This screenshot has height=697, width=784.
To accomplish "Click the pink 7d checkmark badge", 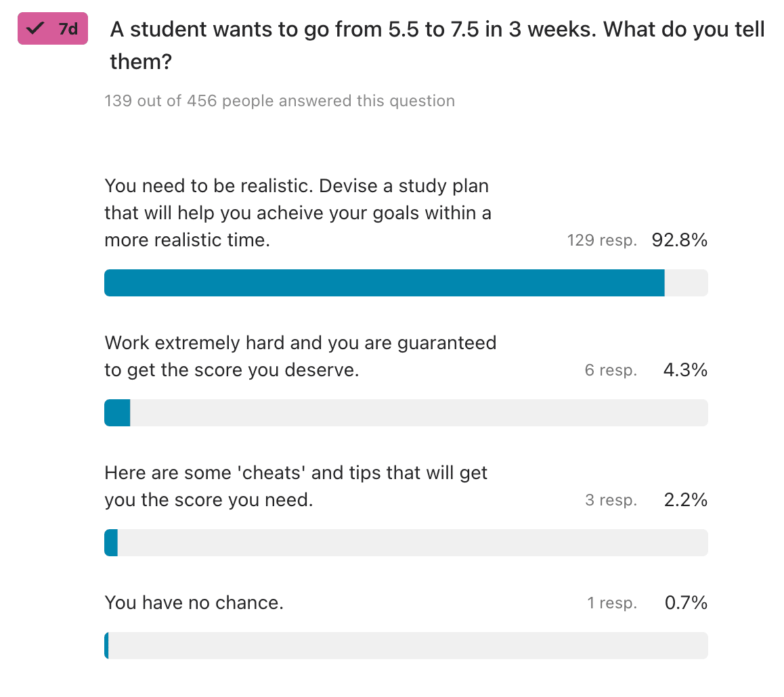I will (53, 28).
